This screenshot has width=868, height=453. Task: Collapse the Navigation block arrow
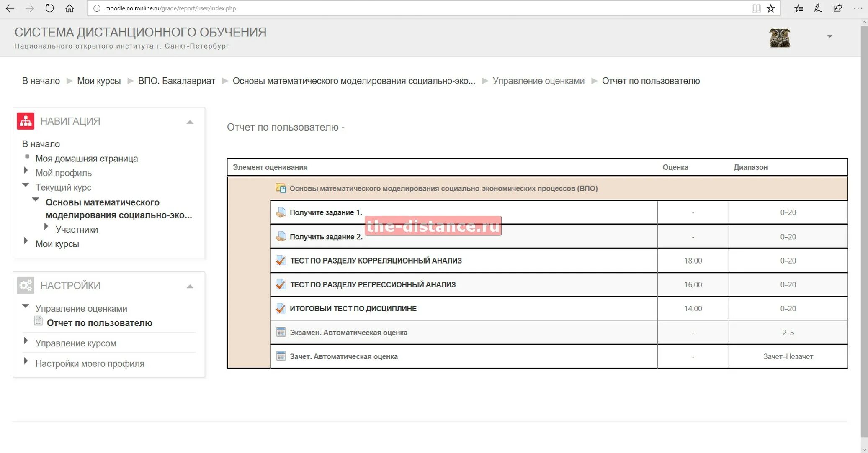[x=190, y=122]
